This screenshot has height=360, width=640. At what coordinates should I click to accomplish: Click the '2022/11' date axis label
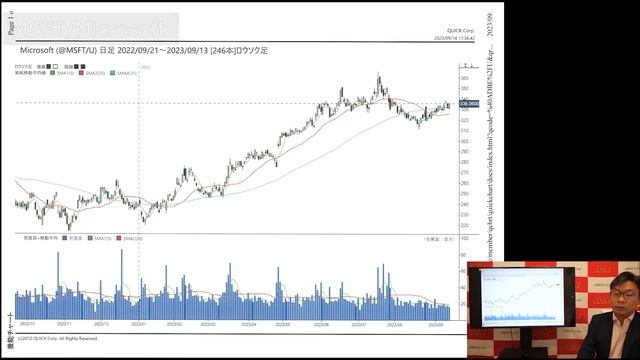(x=64, y=324)
